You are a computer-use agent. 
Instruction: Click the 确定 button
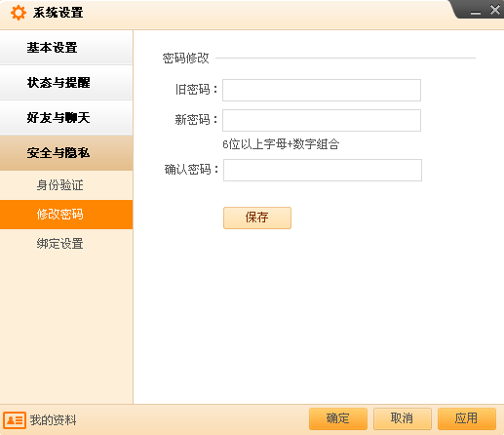(338, 418)
